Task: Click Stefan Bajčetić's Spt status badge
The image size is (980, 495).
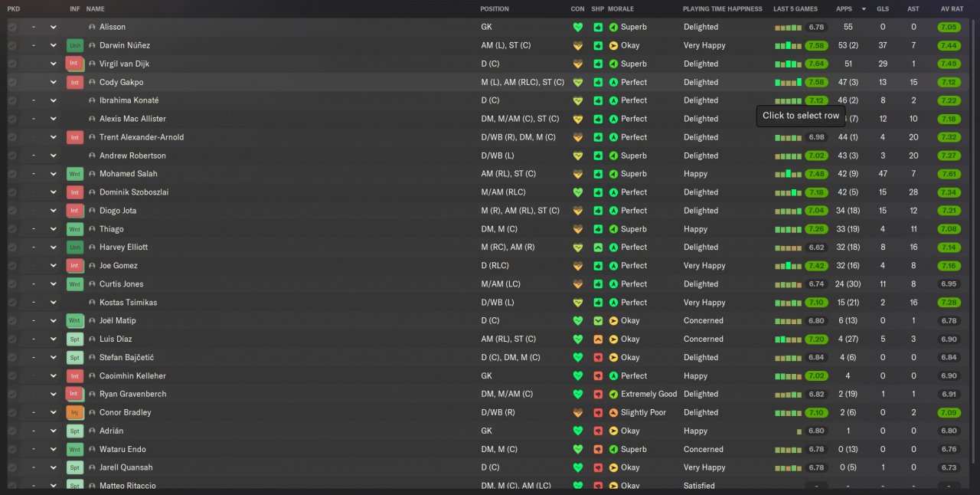Action: (x=74, y=357)
